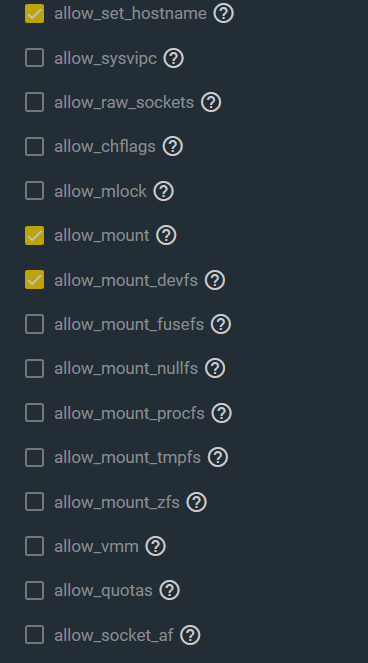The width and height of the screenshot is (368, 663).
Task: Open help tooltip for allow_set_hostname
Action: point(223,14)
